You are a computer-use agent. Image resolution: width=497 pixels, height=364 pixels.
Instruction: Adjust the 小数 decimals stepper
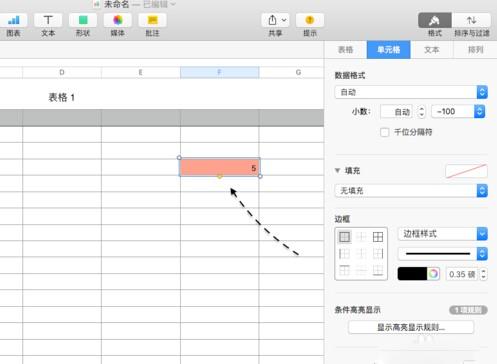(x=421, y=112)
